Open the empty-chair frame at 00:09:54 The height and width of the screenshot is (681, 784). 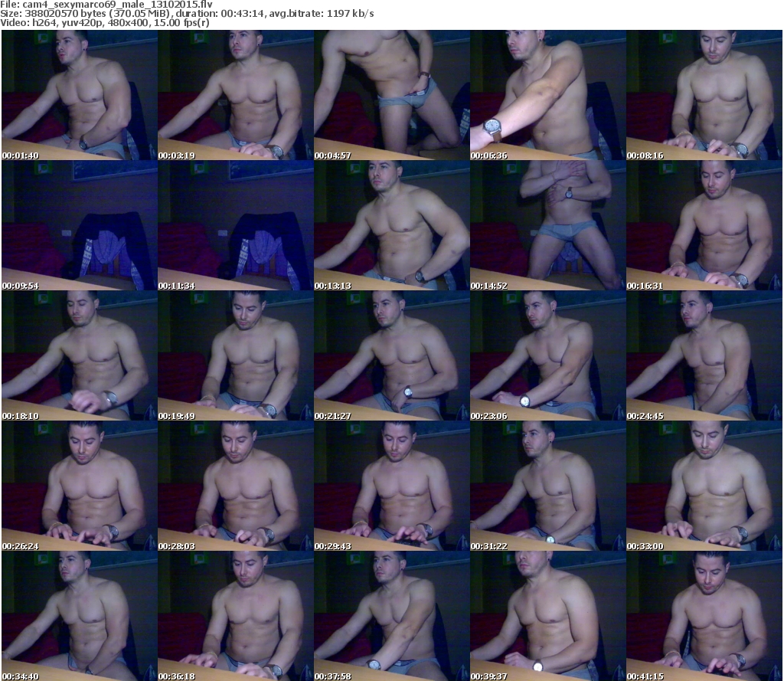(x=80, y=225)
